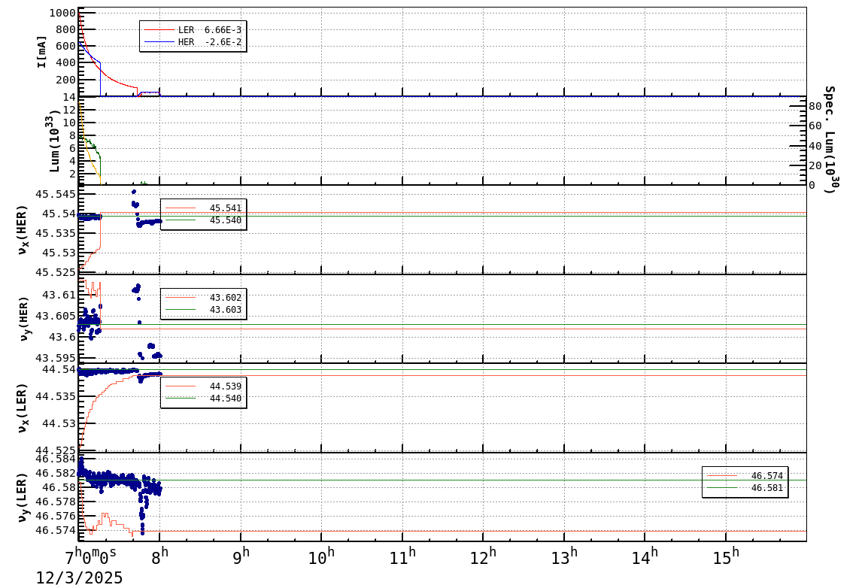Click the I[mA] axis title
The width and height of the screenshot is (868, 588).
coord(42,51)
